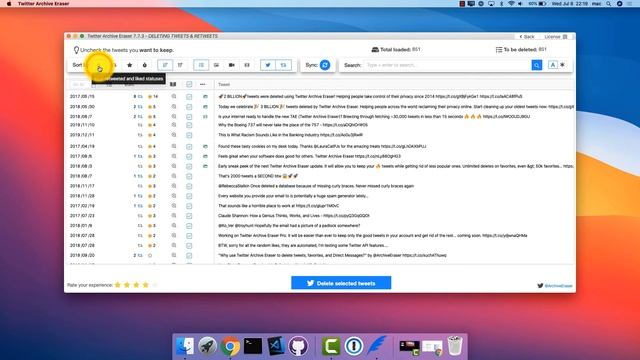Open 1Password from the dock

pyautogui.click(x=353, y=346)
